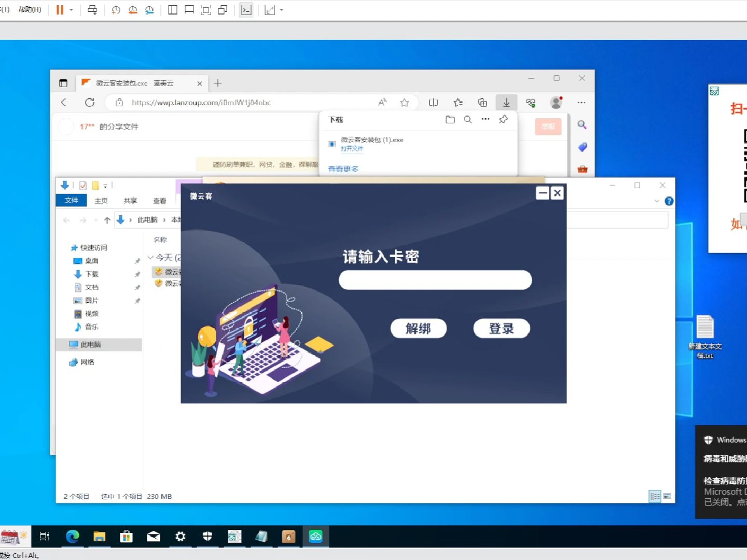Image resolution: width=747 pixels, height=560 pixels.
Task: Switch File Explorer to details view icon
Action: click(x=655, y=496)
